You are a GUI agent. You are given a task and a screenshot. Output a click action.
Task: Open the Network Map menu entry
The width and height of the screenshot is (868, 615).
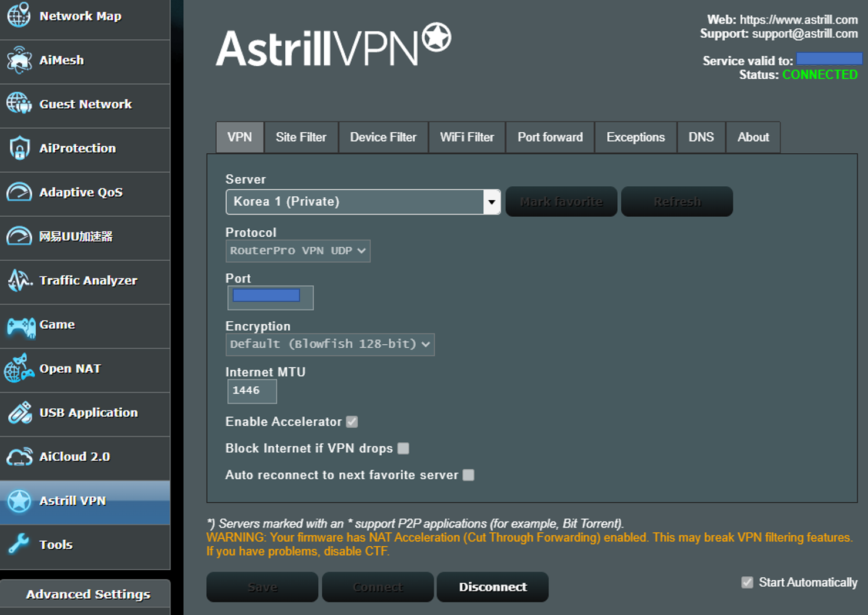80,16
